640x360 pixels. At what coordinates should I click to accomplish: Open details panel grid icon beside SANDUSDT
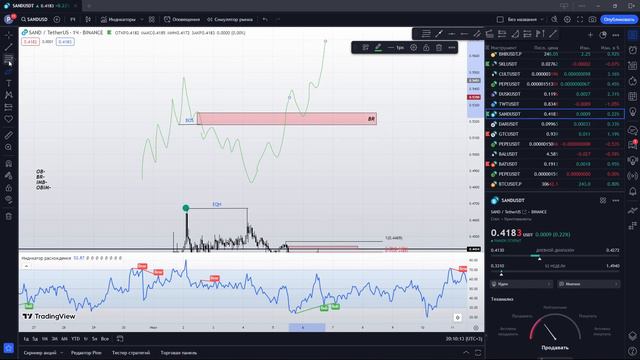coord(603,200)
